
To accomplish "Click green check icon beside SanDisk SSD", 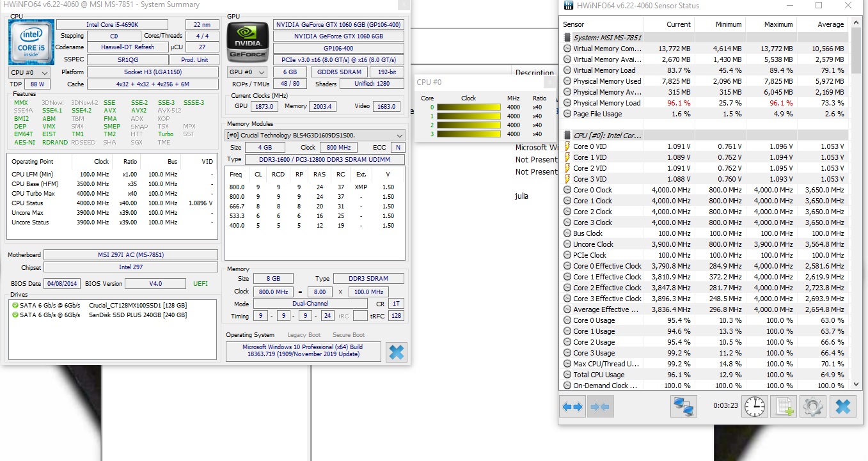I will click(15, 315).
